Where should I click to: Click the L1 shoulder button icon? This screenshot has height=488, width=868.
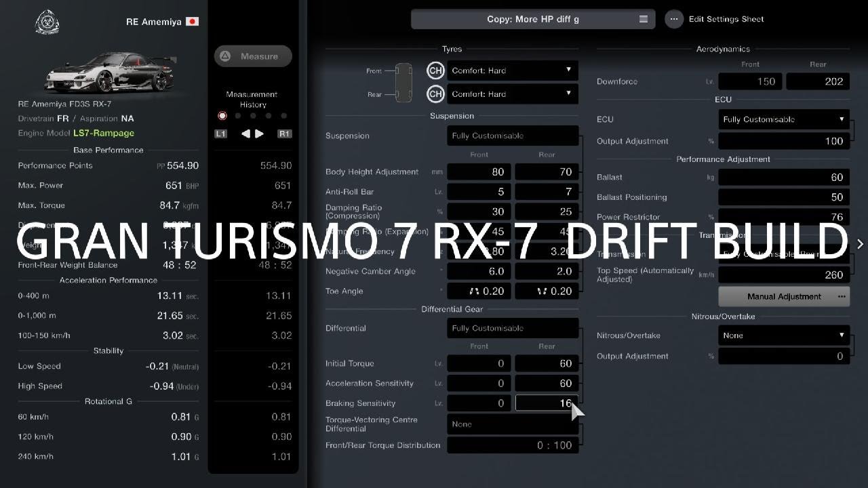point(220,134)
